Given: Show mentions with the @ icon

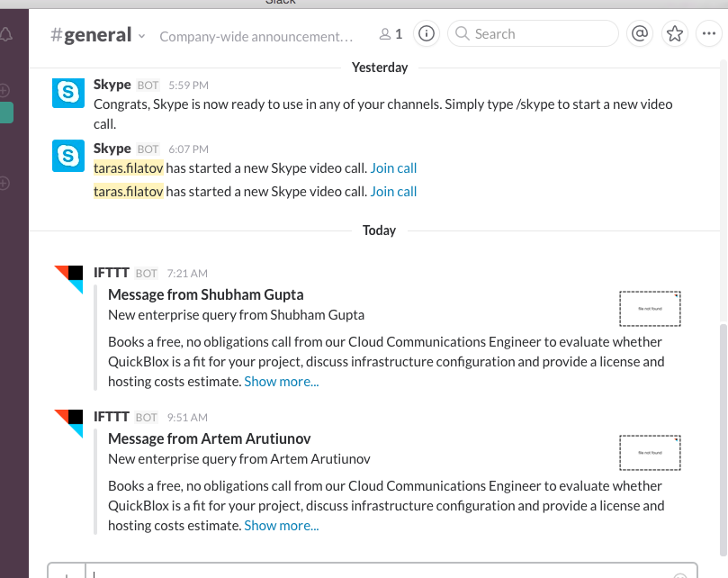Looking at the screenshot, I should pos(639,33).
